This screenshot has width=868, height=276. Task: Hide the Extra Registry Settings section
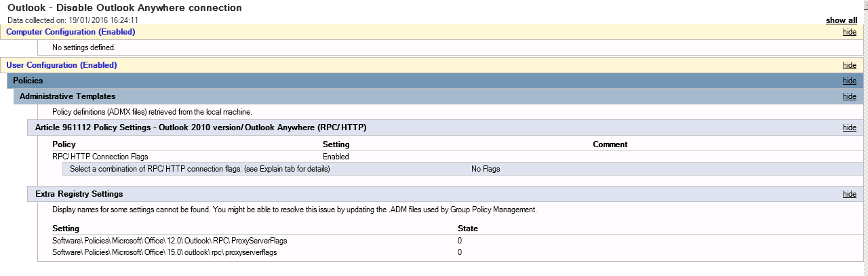coord(849,194)
